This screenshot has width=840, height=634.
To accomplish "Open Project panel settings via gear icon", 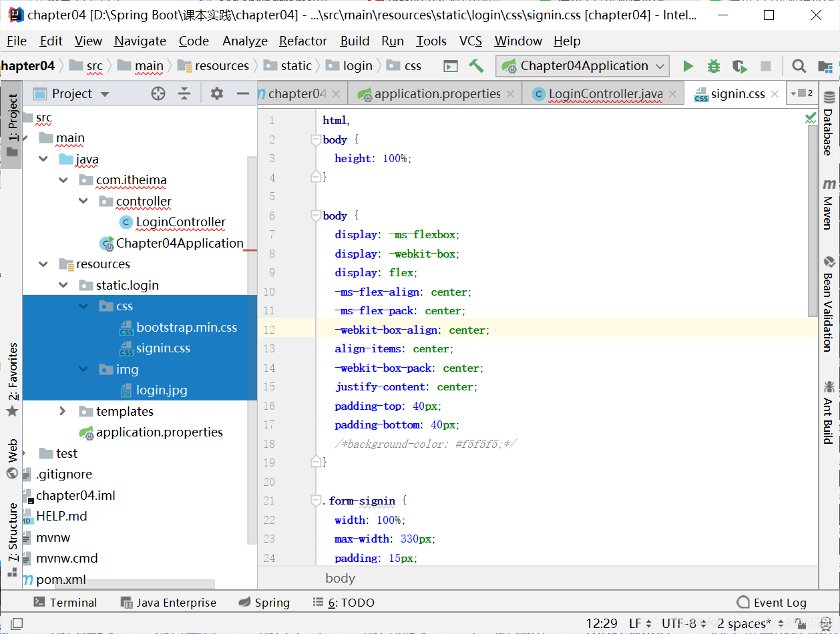I will point(216,93).
